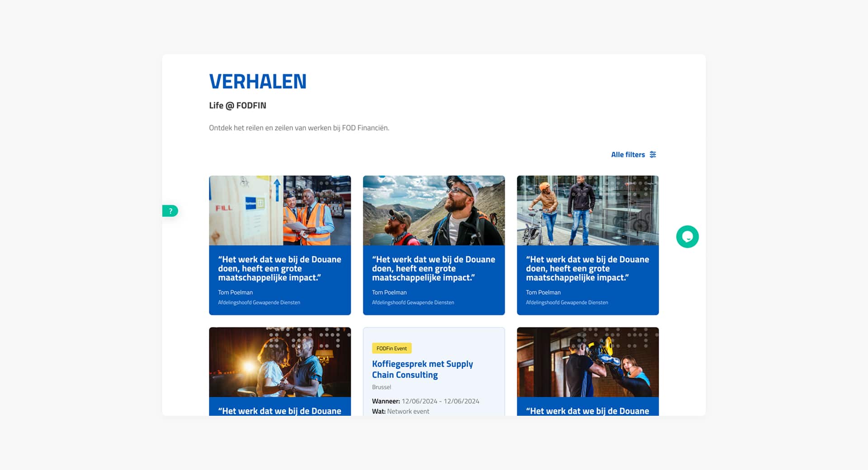868x470 pixels.
Task: Open the mountain hikers story image
Action: click(x=434, y=211)
